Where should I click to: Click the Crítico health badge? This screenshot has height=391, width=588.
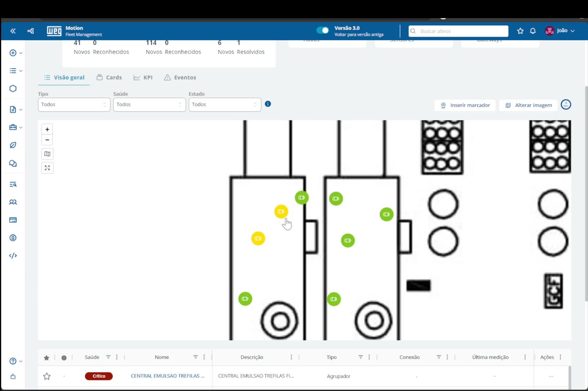(99, 376)
